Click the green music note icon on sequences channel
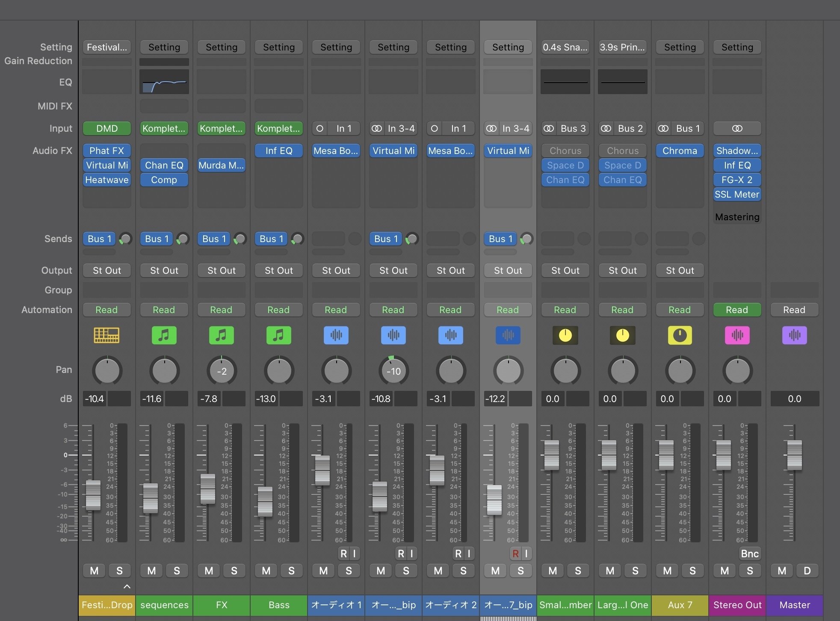 click(164, 335)
